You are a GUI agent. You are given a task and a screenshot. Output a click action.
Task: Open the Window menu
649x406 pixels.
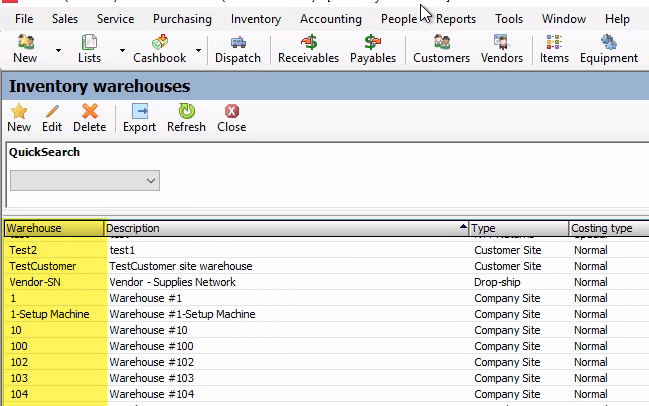(x=564, y=19)
